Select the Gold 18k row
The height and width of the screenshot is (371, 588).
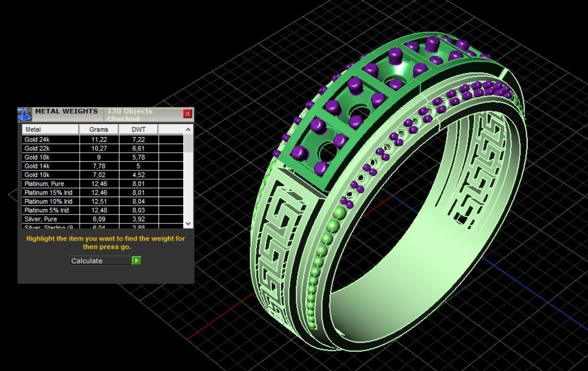[x=103, y=157]
